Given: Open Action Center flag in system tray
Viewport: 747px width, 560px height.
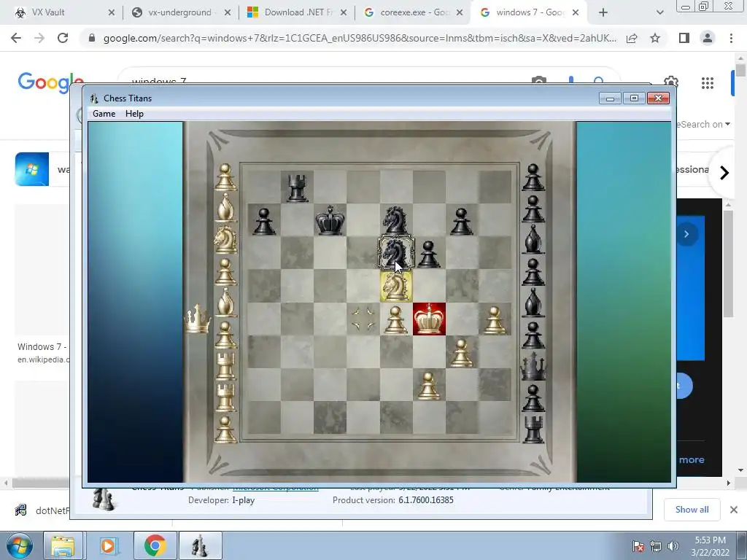Looking at the screenshot, I should point(638,546).
